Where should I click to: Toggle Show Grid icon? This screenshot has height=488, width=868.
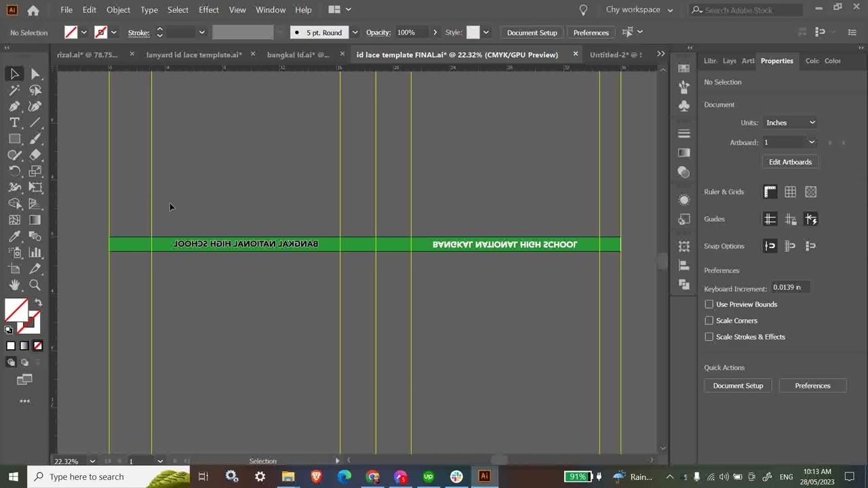[790, 192]
